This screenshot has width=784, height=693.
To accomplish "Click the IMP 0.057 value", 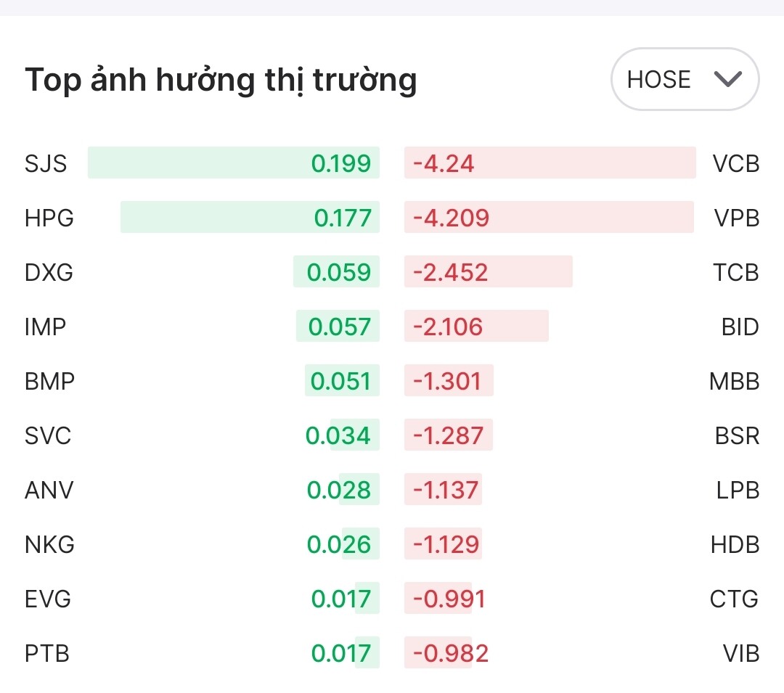I will coord(338,327).
